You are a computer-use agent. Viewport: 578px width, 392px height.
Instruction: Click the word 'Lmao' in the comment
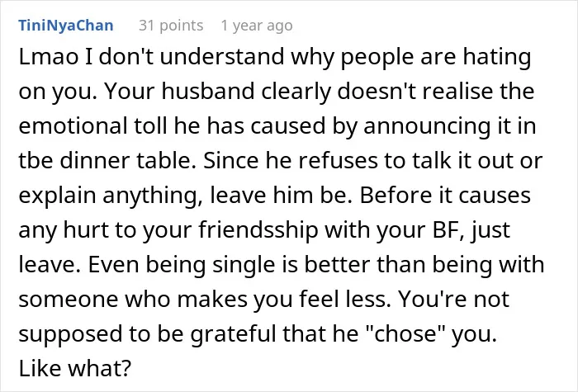pyautogui.click(x=49, y=57)
